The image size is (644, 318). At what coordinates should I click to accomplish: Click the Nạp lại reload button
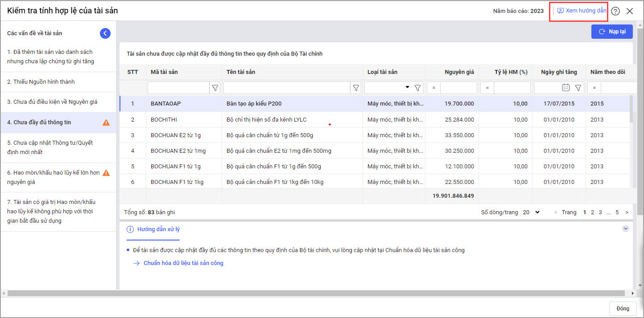[611, 32]
